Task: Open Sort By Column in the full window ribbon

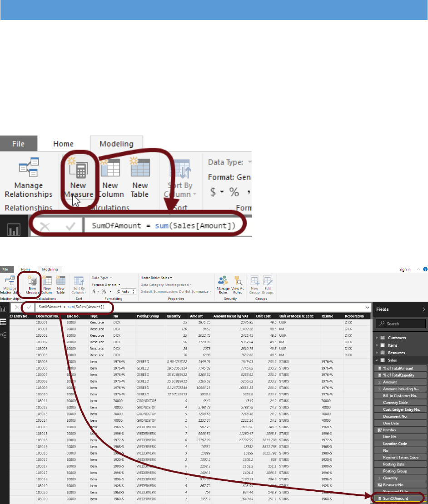Action: pyautogui.click(x=79, y=285)
